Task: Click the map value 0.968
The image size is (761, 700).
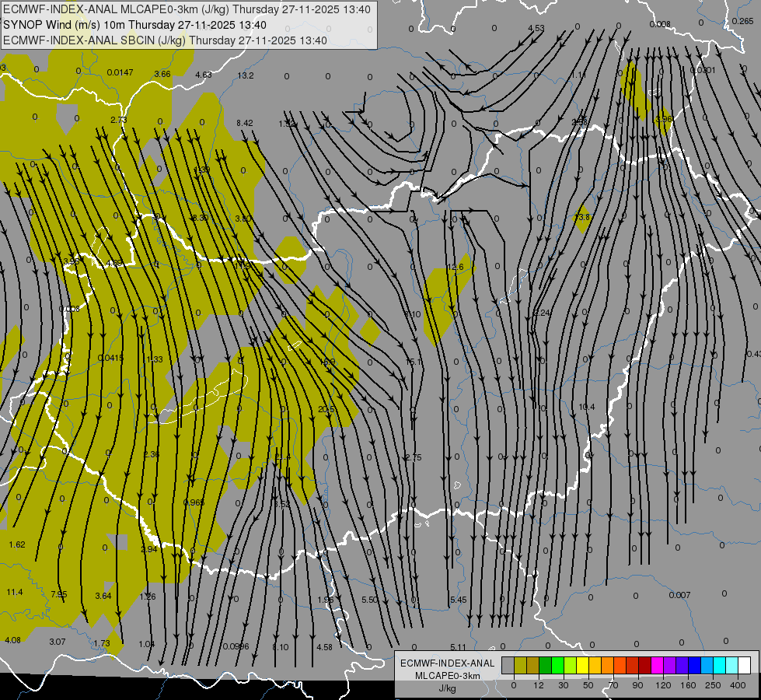Action: [x=194, y=502]
